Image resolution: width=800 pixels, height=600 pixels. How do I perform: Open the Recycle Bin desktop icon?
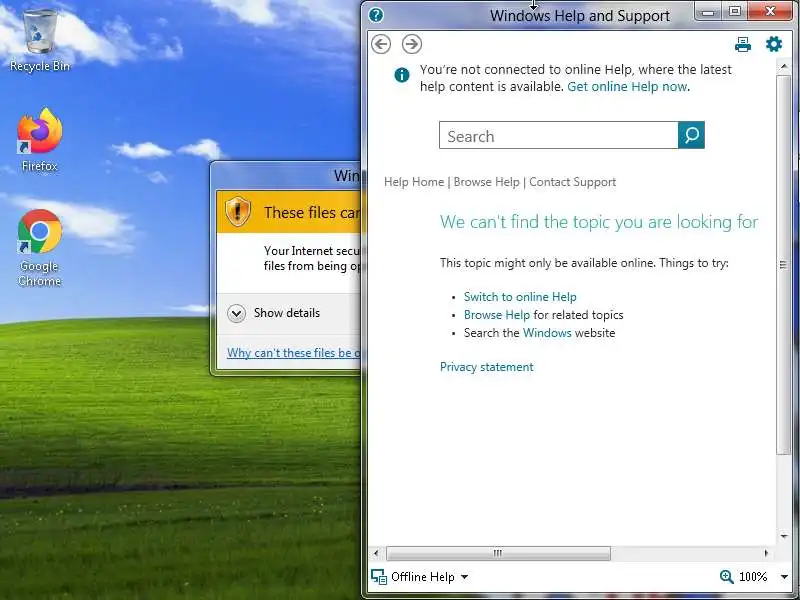click(x=40, y=40)
